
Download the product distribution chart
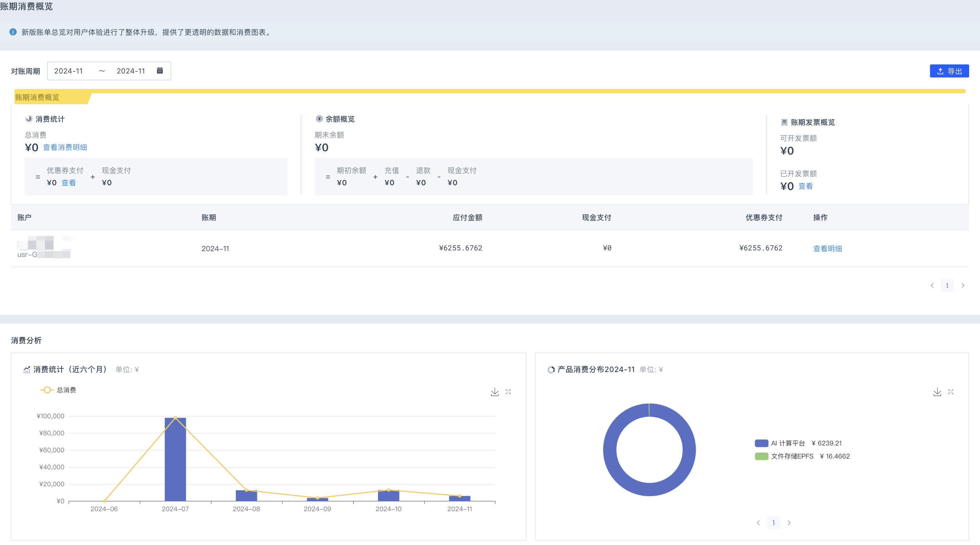tap(937, 392)
